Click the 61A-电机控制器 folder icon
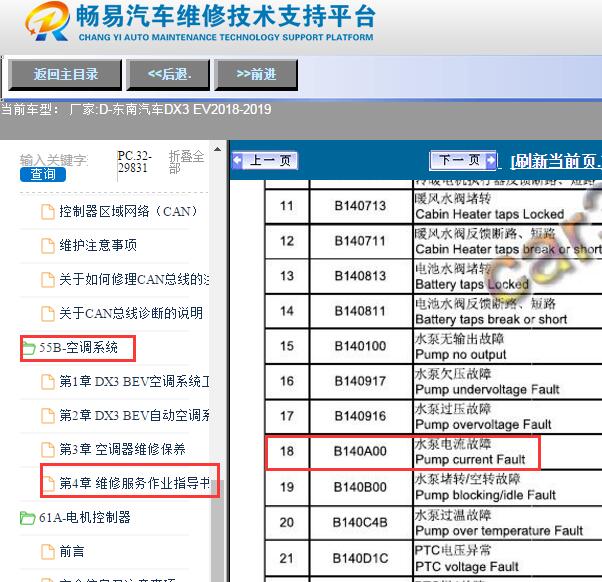602x582 pixels. click(27, 518)
